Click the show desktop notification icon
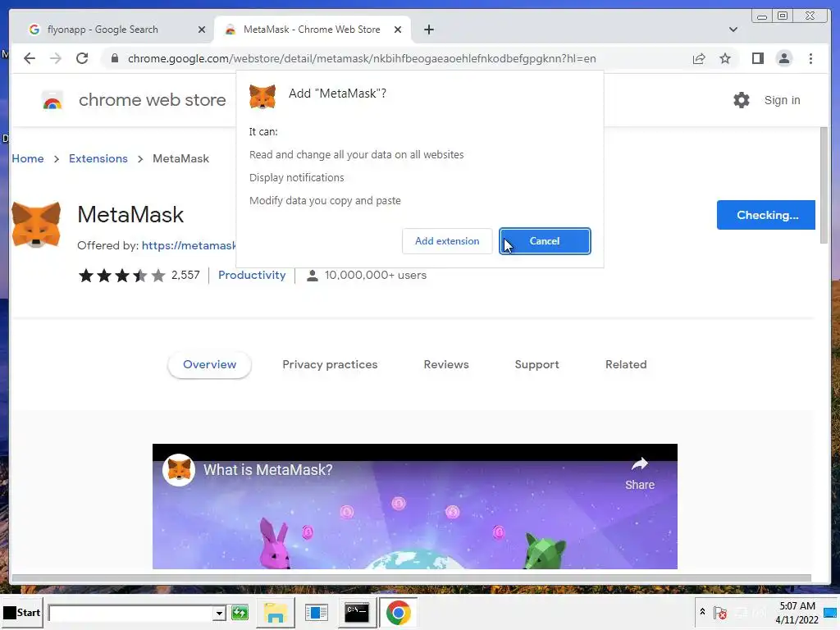The height and width of the screenshot is (630, 840). coord(832,613)
